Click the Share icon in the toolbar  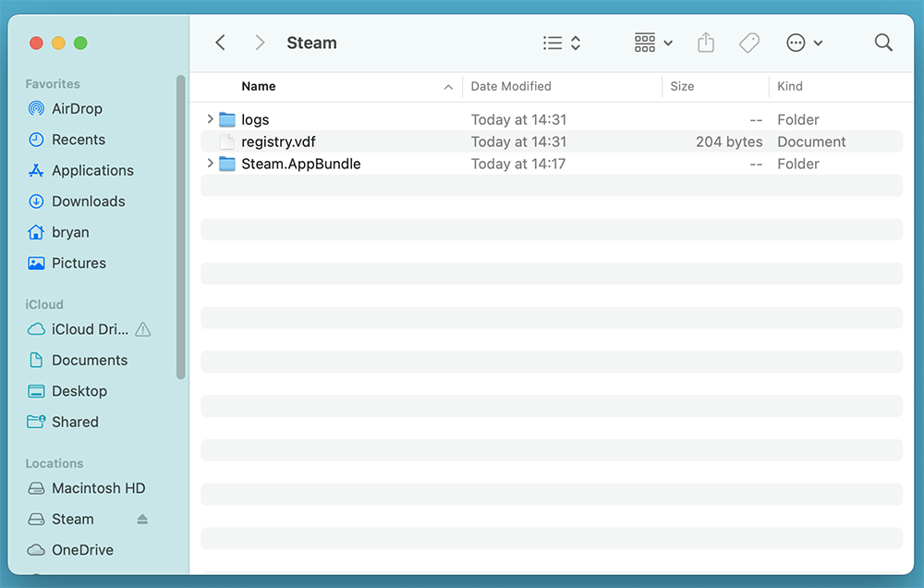705,43
